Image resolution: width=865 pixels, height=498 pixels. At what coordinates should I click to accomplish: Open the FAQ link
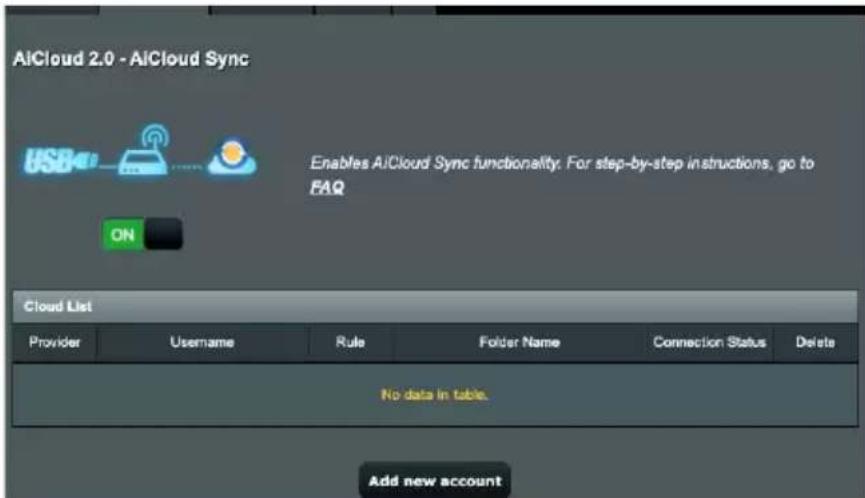(327, 188)
